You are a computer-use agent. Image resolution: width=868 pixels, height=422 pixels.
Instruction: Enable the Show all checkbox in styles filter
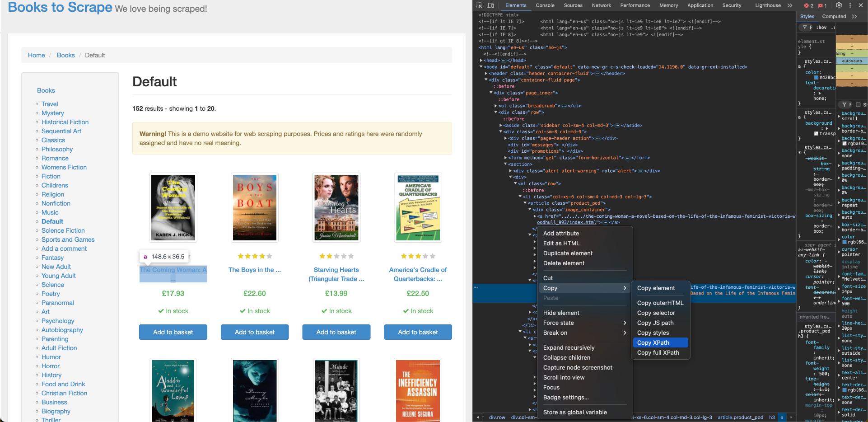pyautogui.click(x=858, y=104)
